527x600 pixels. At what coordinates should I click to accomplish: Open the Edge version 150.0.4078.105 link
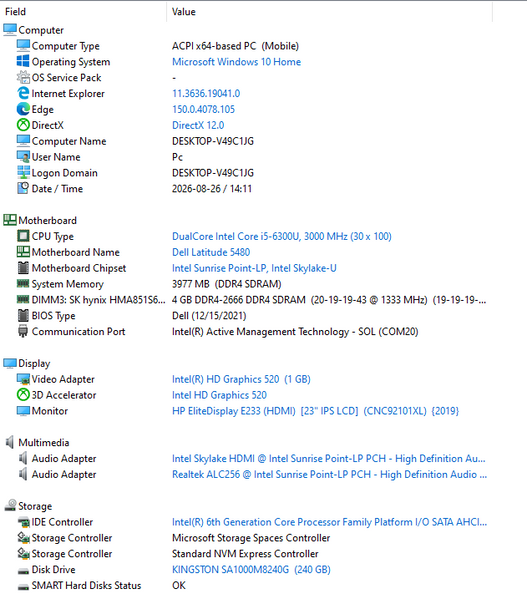point(203,109)
